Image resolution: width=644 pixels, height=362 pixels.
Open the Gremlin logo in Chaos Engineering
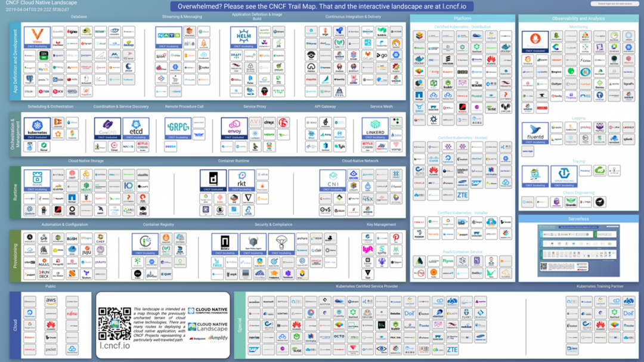(571, 202)
